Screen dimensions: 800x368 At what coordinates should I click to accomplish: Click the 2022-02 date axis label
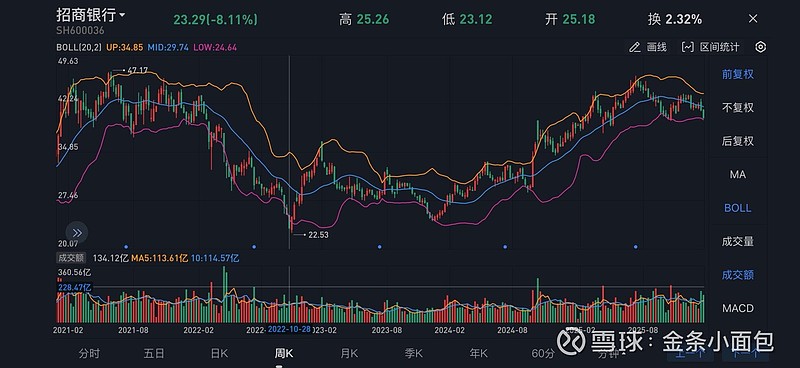click(198, 330)
